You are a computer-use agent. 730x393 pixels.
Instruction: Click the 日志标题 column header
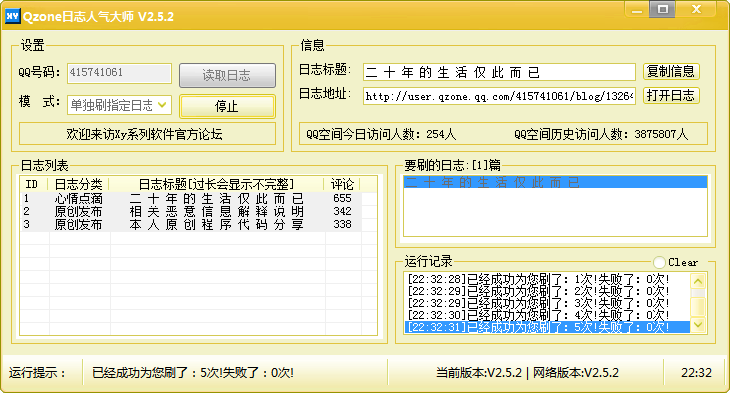pyautogui.click(x=216, y=184)
